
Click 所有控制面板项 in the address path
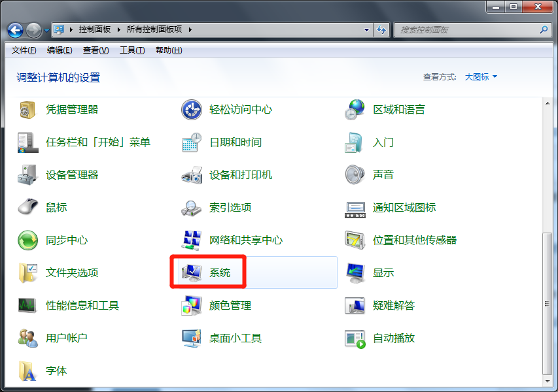(x=154, y=29)
